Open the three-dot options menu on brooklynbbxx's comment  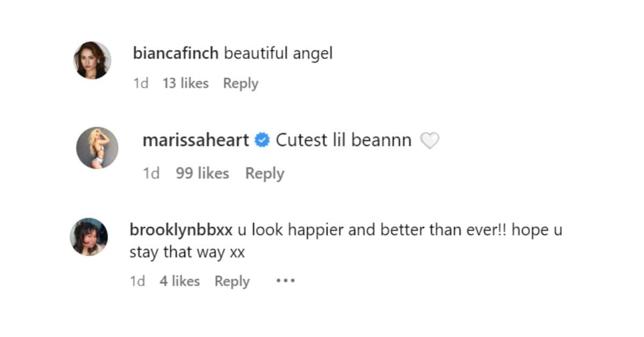point(286,280)
